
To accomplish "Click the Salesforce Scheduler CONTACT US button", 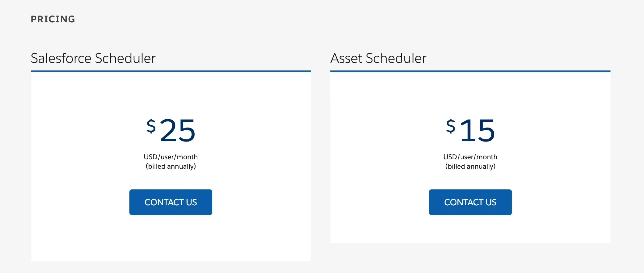I will (171, 202).
